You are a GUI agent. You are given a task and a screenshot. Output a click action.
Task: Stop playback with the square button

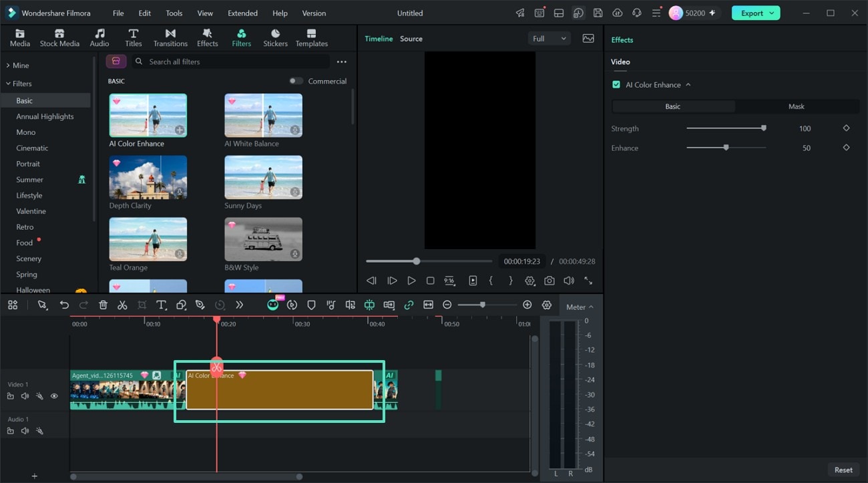[431, 281]
